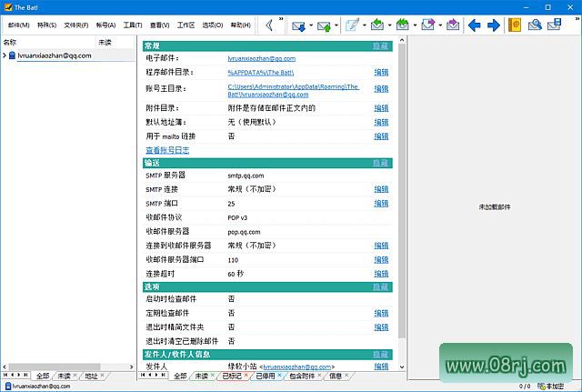
Task: Click the forward message icon
Action: tap(427, 25)
